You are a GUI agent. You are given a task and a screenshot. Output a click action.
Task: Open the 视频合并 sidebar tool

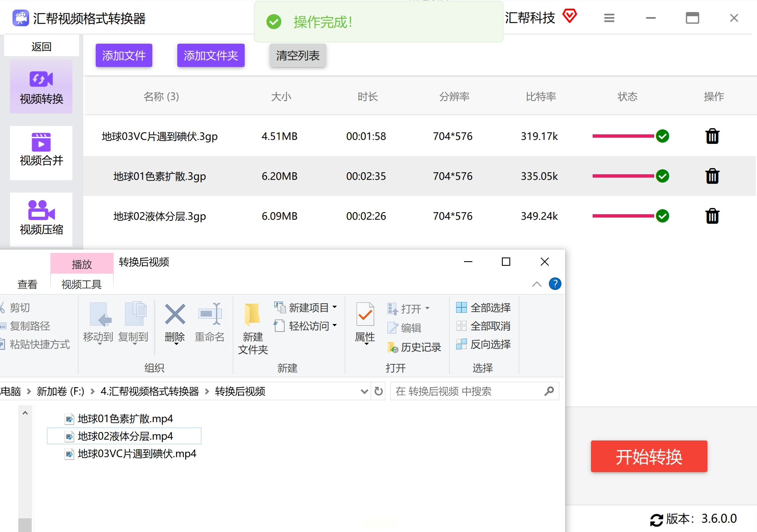coord(41,153)
